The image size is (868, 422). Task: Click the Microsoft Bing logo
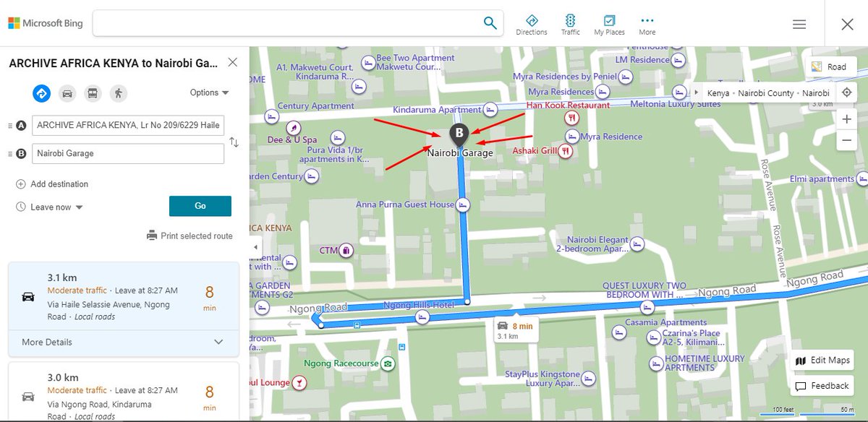46,23
